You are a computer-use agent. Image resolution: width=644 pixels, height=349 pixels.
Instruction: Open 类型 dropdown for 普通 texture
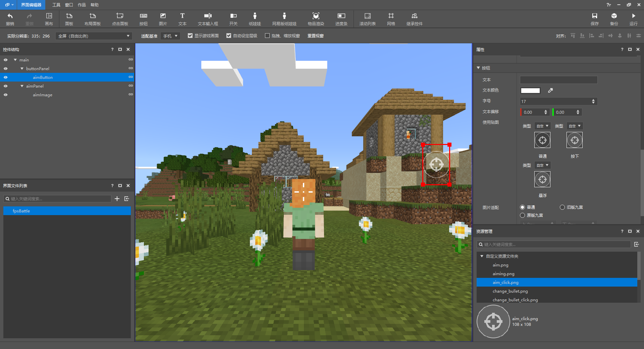[x=542, y=126]
